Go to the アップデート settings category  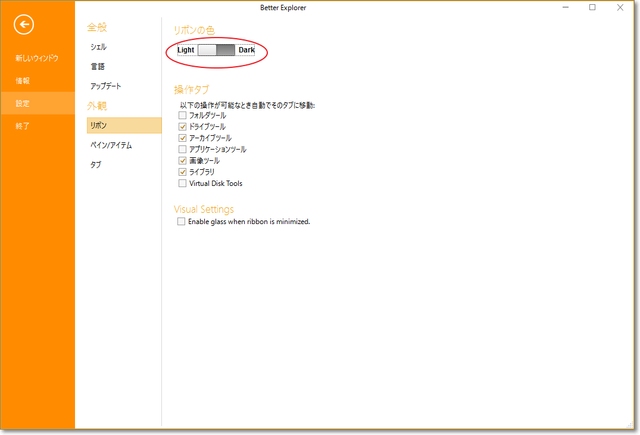tap(106, 86)
